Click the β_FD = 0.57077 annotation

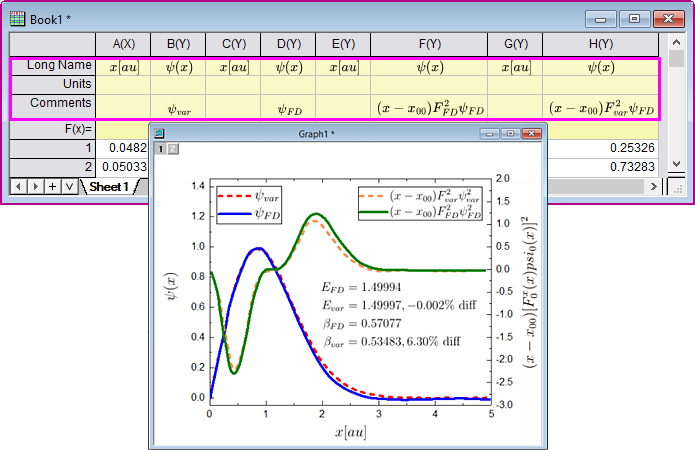(362, 324)
